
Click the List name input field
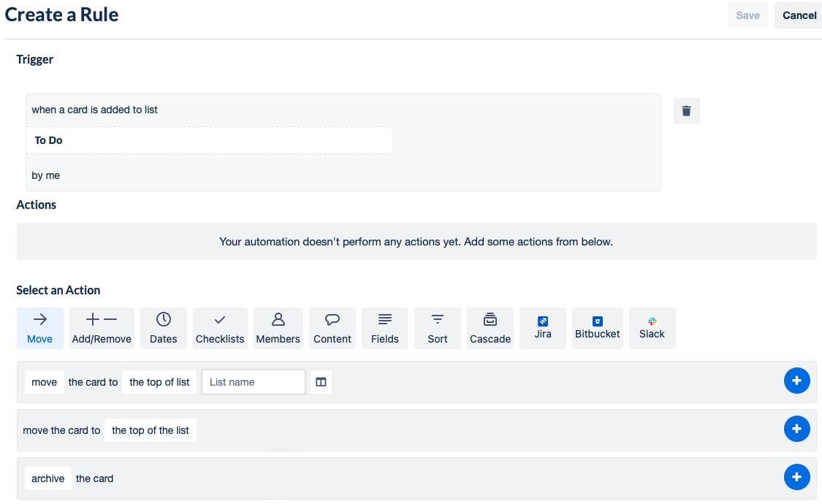[x=253, y=381]
